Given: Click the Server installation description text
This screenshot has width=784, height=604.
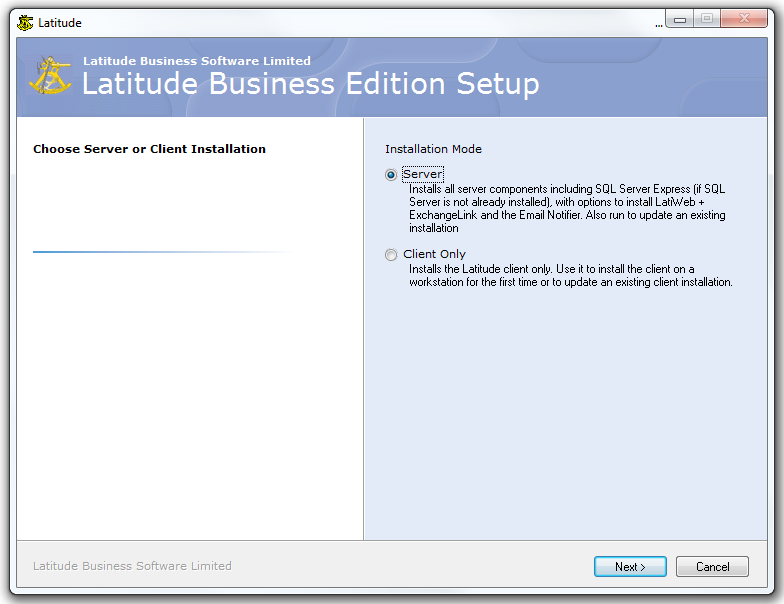Looking at the screenshot, I should (x=567, y=209).
